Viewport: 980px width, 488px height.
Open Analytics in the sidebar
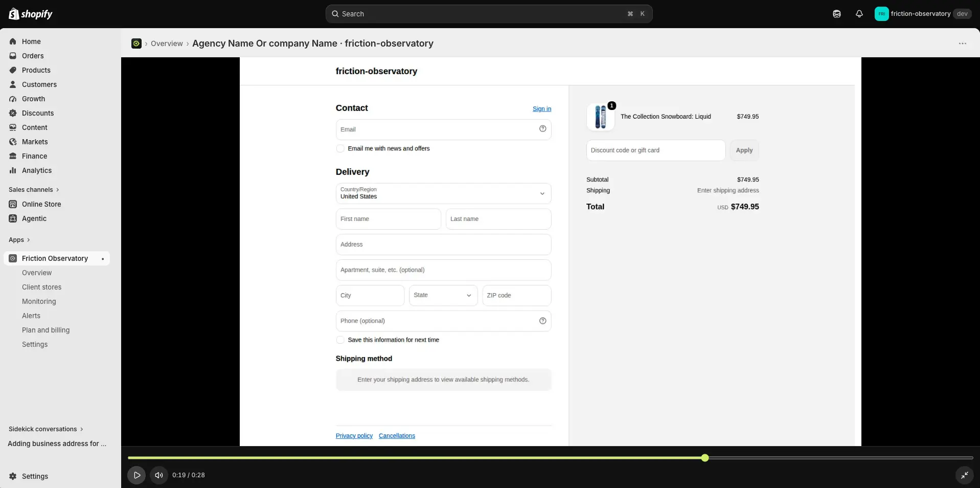pos(37,170)
